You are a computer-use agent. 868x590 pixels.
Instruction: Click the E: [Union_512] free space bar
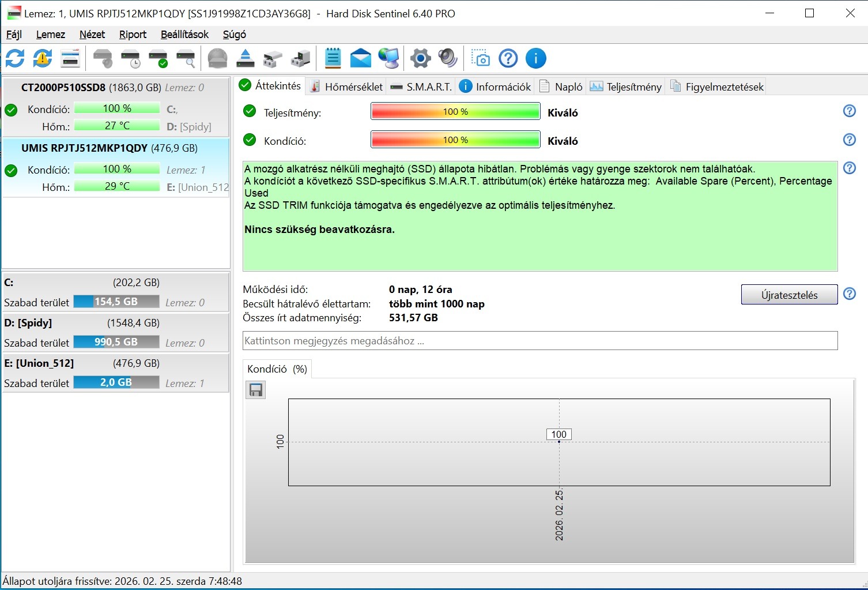coord(116,382)
